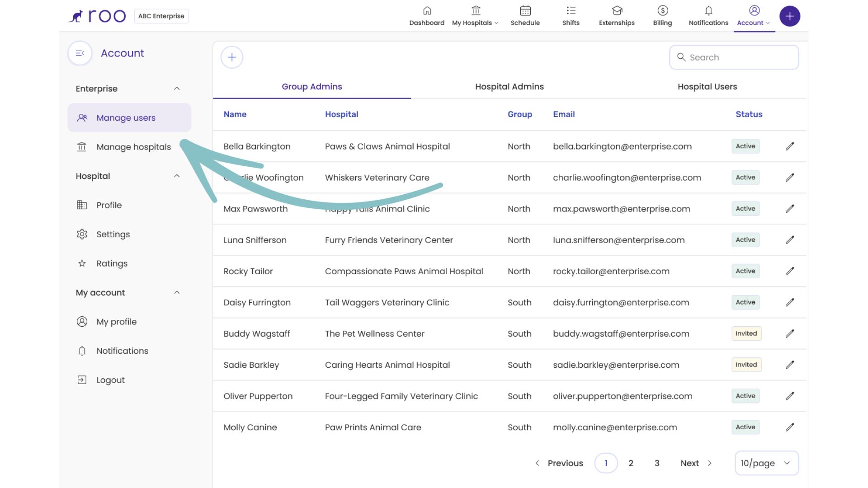Click the roo kangaroo logo

[97, 16]
